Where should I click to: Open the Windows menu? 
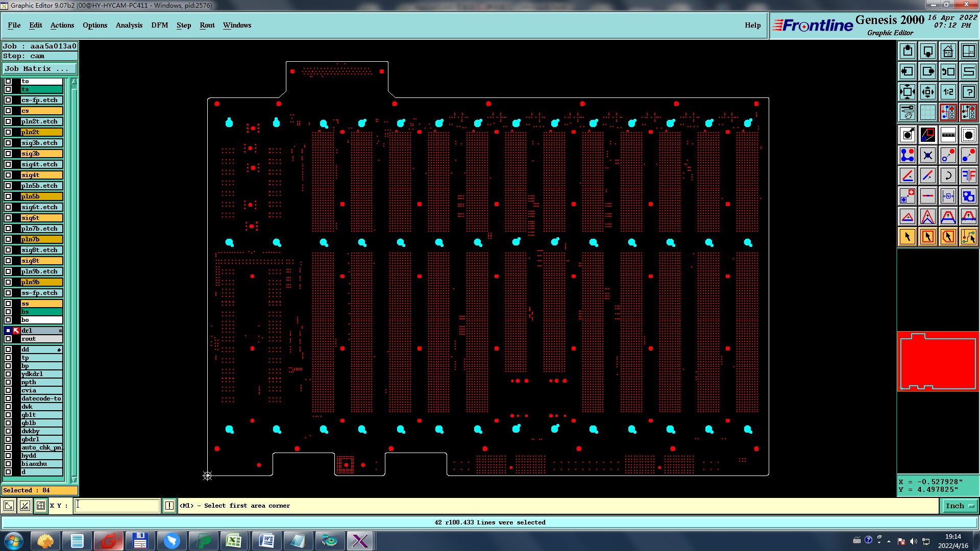237,25
